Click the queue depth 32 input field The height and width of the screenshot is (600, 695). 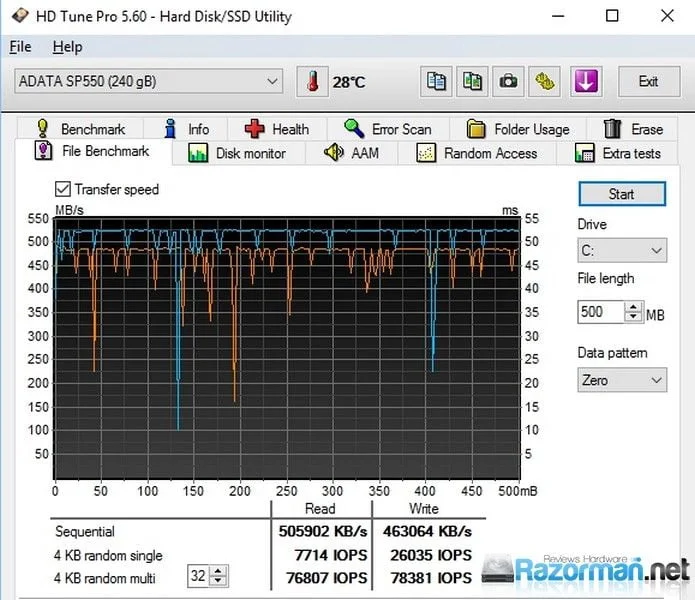click(x=198, y=576)
